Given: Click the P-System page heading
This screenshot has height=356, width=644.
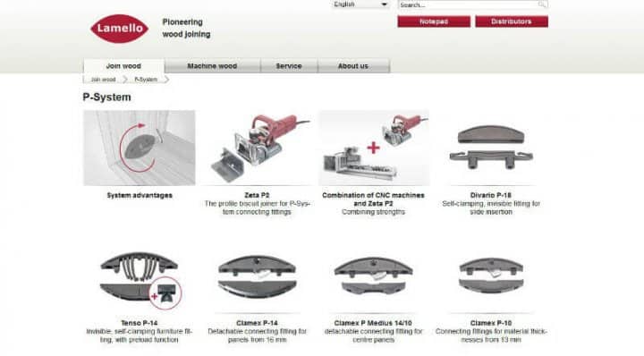Looking at the screenshot, I should point(106,97).
